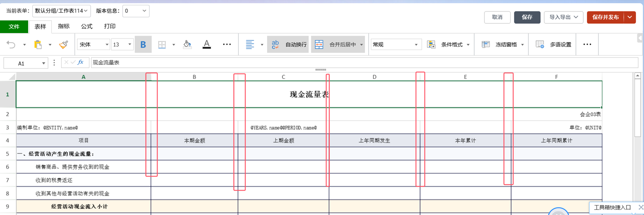This screenshot has height=215, width=644.
Task: Click the text alignment icon
Action: click(x=250, y=44)
